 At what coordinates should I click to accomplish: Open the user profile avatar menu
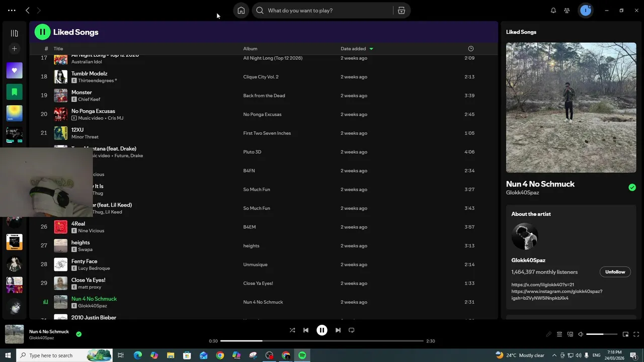tap(586, 10)
